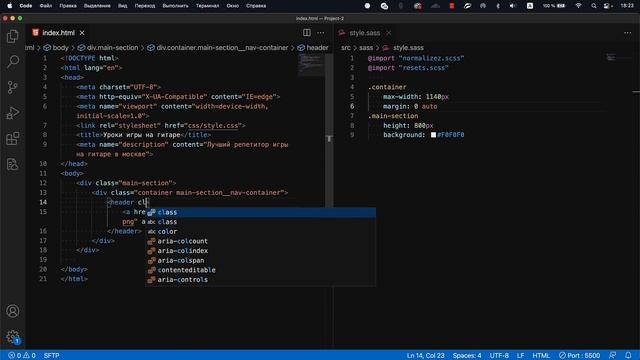Open more actions for style.sass editor group

(627, 33)
